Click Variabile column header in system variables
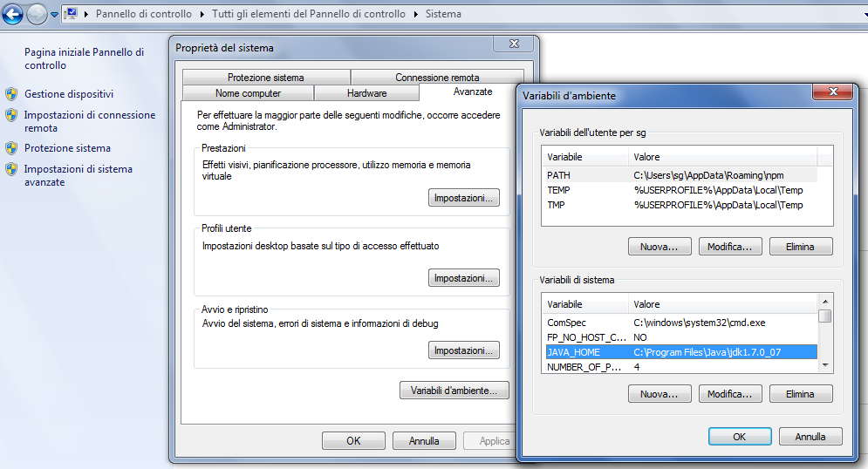The height and width of the screenshot is (469, 868). click(x=585, y=305)
